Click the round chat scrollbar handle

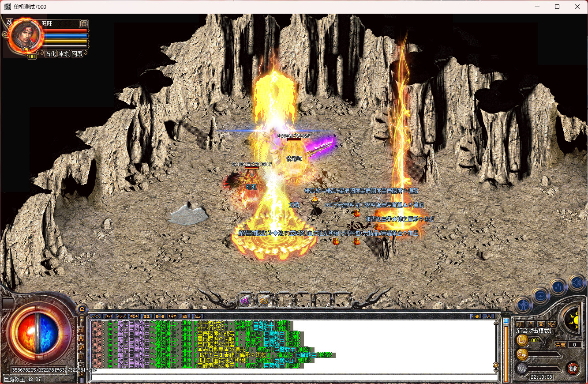point(496,365)
